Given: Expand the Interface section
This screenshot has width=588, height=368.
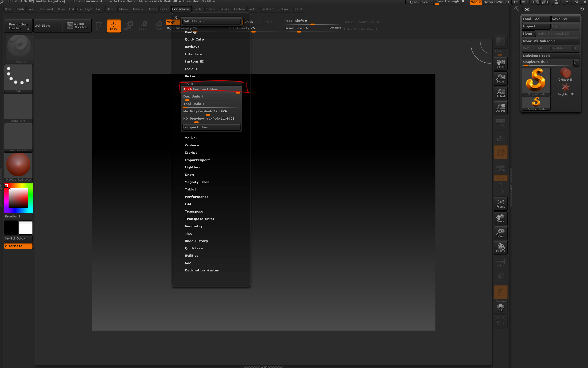Looking at the screenshot, I should pyautogui.click(x=193, y=54).
